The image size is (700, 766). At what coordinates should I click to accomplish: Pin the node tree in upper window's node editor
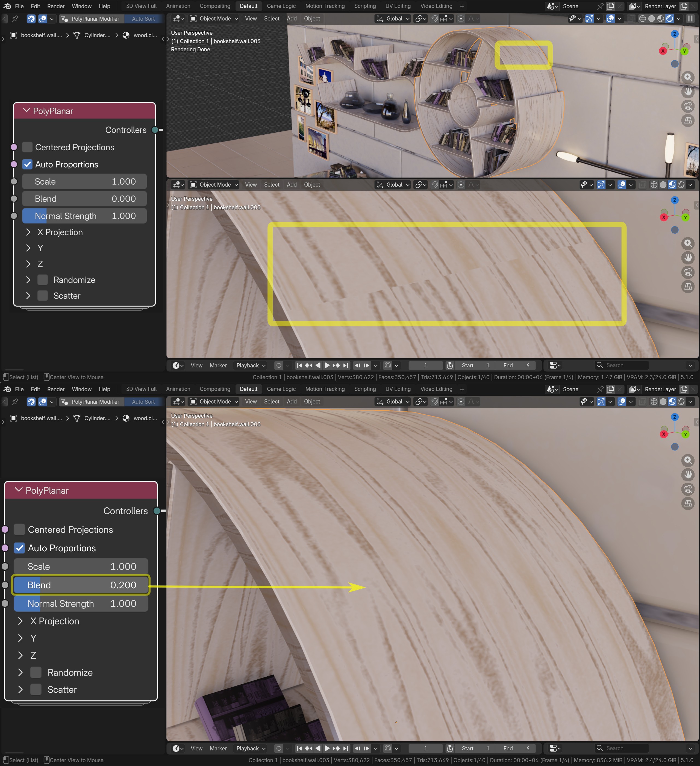(x=15, y=19)
